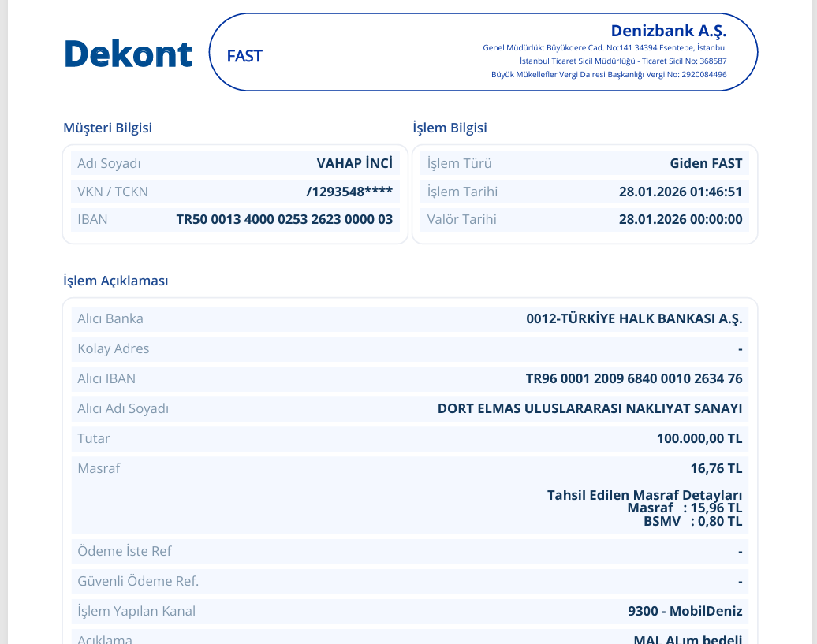Select the Genel Müdürlük address line
Viewport: 817px width, 644px height.
[604, 48]
